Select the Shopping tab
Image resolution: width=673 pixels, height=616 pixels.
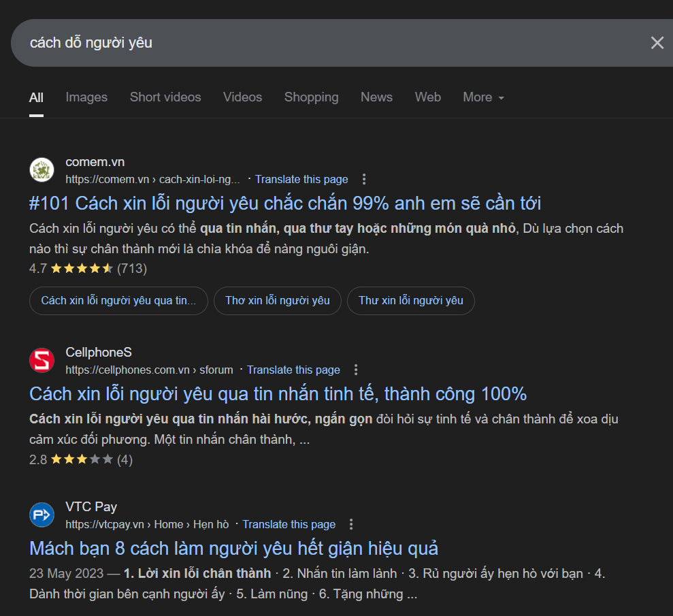[x=311, y=97]
